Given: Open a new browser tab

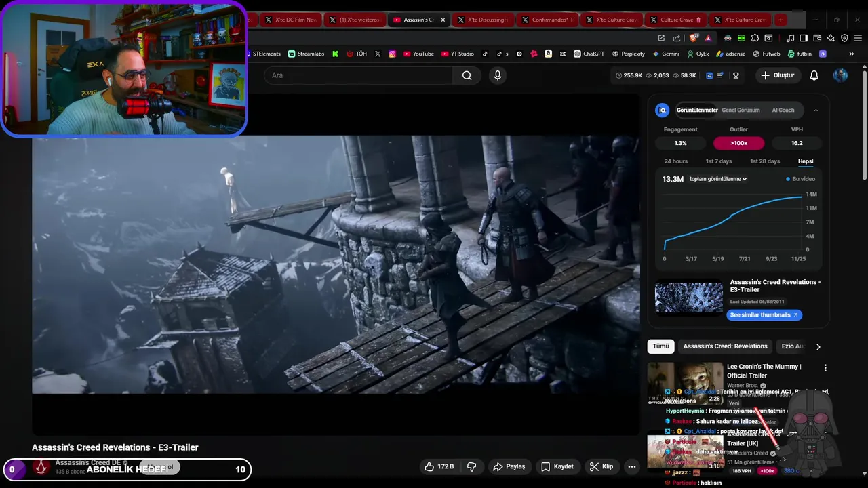Looking at the screenshot, I should click(x=781, y=20).
